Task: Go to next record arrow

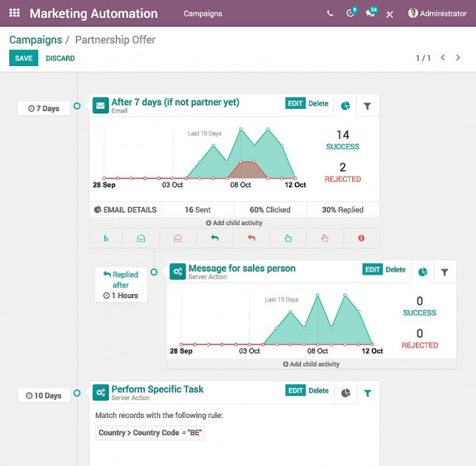Action: (459, 58)
